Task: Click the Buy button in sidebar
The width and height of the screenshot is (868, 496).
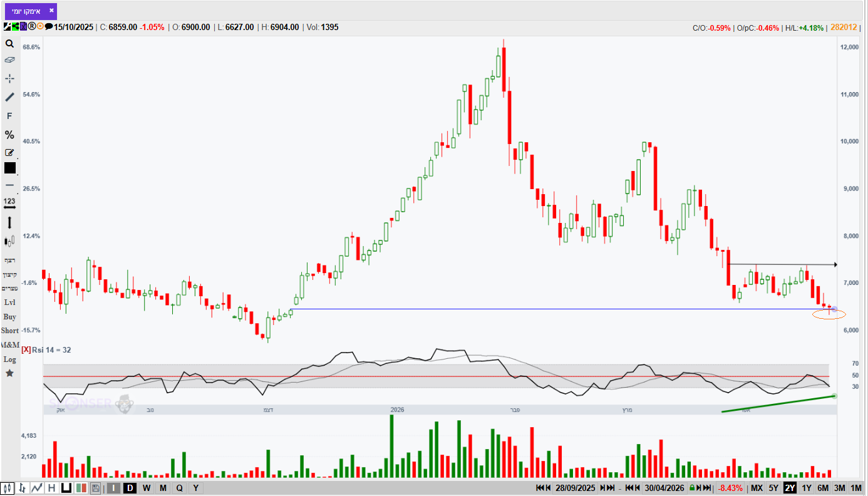Action: coord(9,317)
